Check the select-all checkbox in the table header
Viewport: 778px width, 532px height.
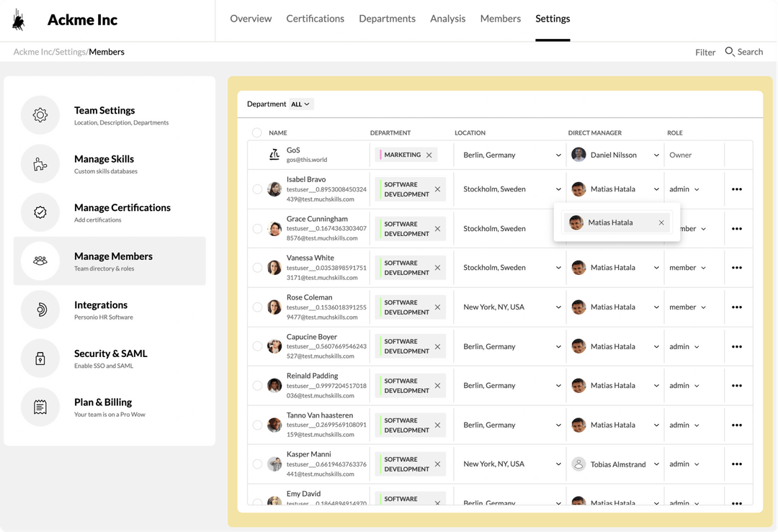pyautogui.click(x=256, y=132)
